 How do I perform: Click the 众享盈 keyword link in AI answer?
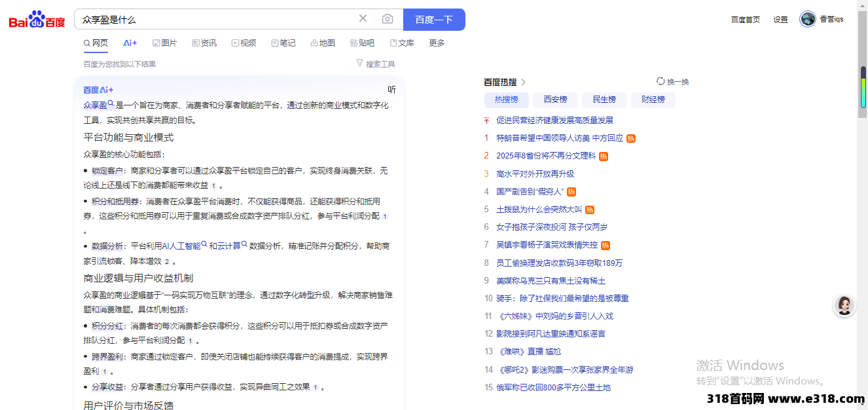[99, 105]
